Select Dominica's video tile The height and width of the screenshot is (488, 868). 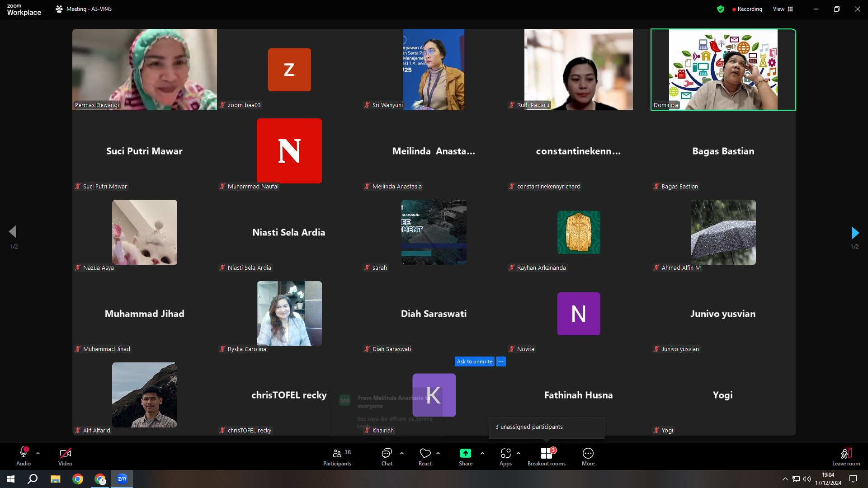(x=723, y=70)
